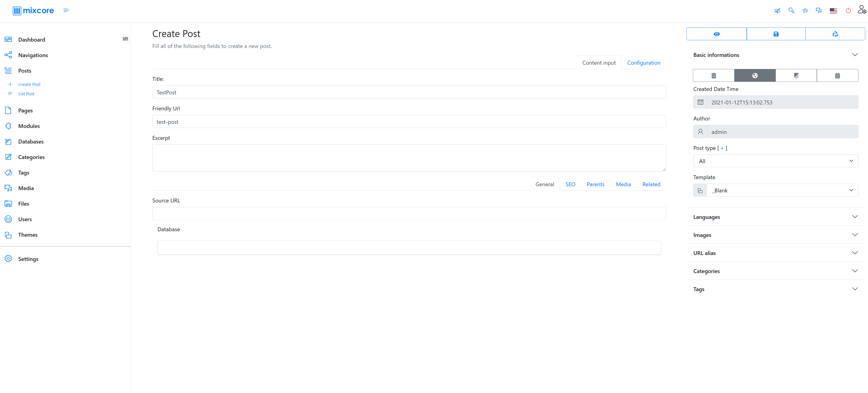Open the media/music icon in the top toolbar
Viewport: 868px width, 393px height.
pyautogui.click(x=818, y=11)
